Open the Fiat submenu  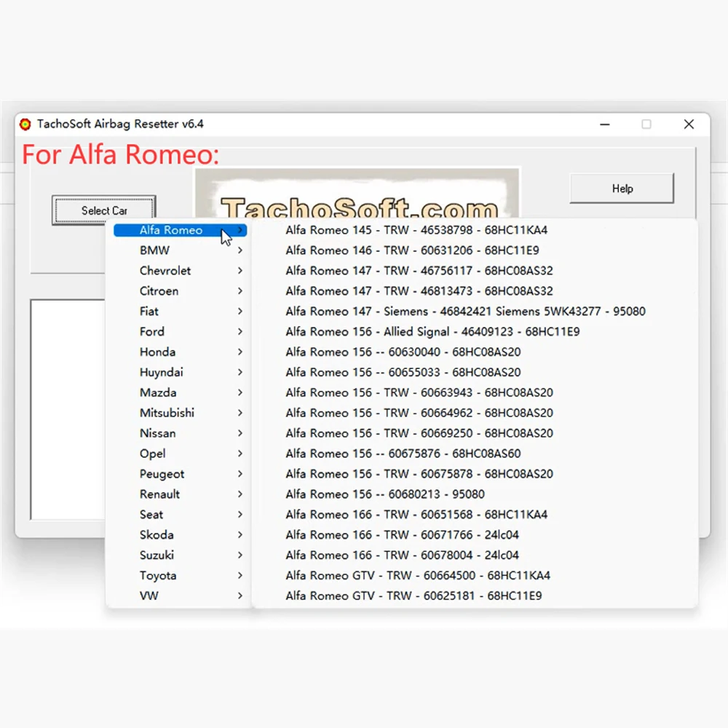[x=180, y=312]
